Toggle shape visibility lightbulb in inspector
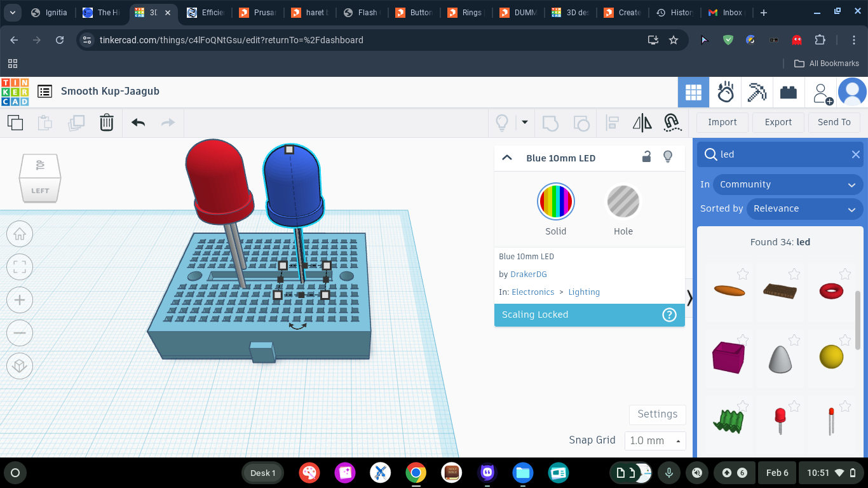Viewport: 868px width, 488px height. [668, 157]
